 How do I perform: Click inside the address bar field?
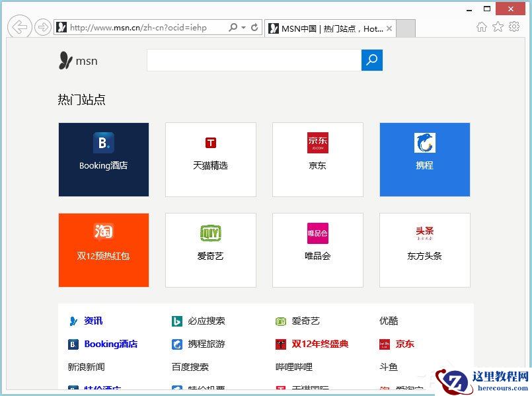tap(145, 27)
